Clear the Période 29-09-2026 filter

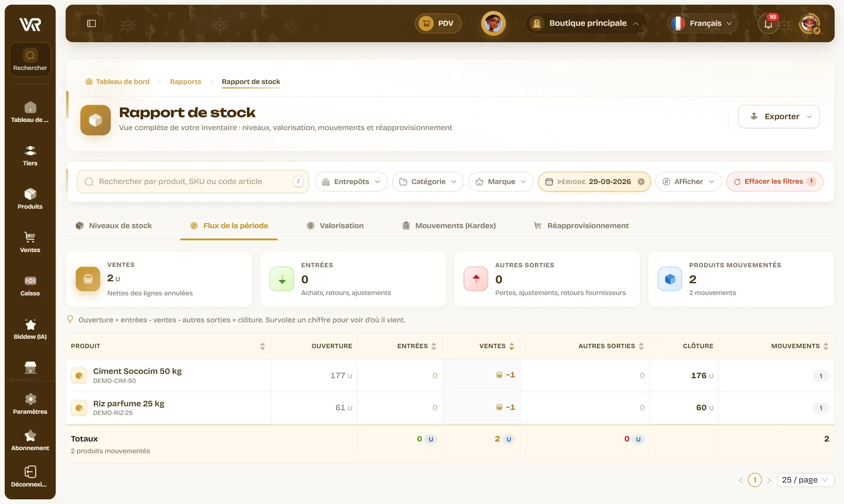641,182
